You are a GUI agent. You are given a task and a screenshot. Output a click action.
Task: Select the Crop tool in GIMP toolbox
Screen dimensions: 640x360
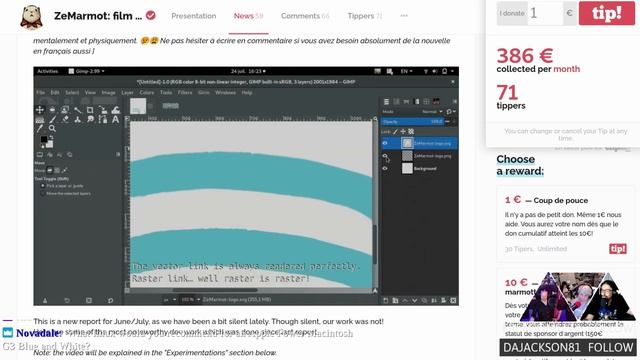point(90,110)
